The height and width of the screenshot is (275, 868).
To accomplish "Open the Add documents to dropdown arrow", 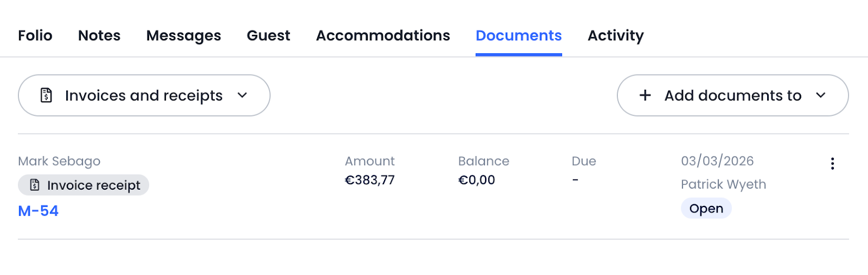I will [x=821, y=95].
